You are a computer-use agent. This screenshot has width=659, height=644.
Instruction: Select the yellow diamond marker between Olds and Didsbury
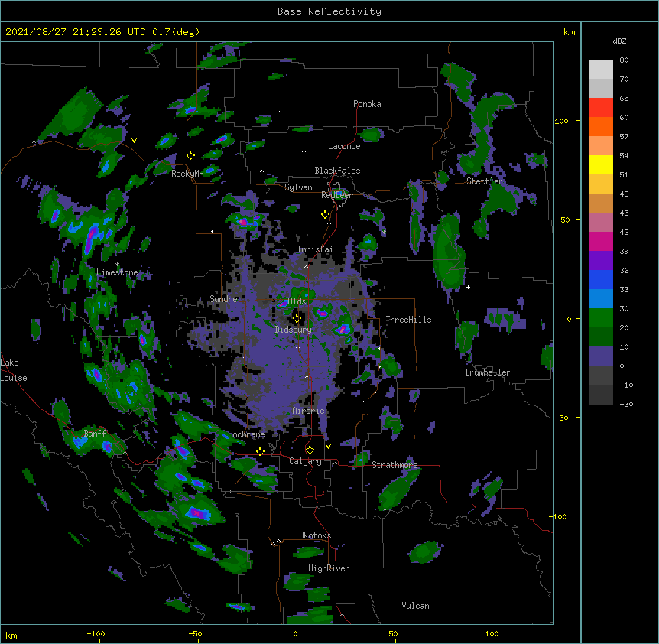pyautogui.click(x=297, y=319)
